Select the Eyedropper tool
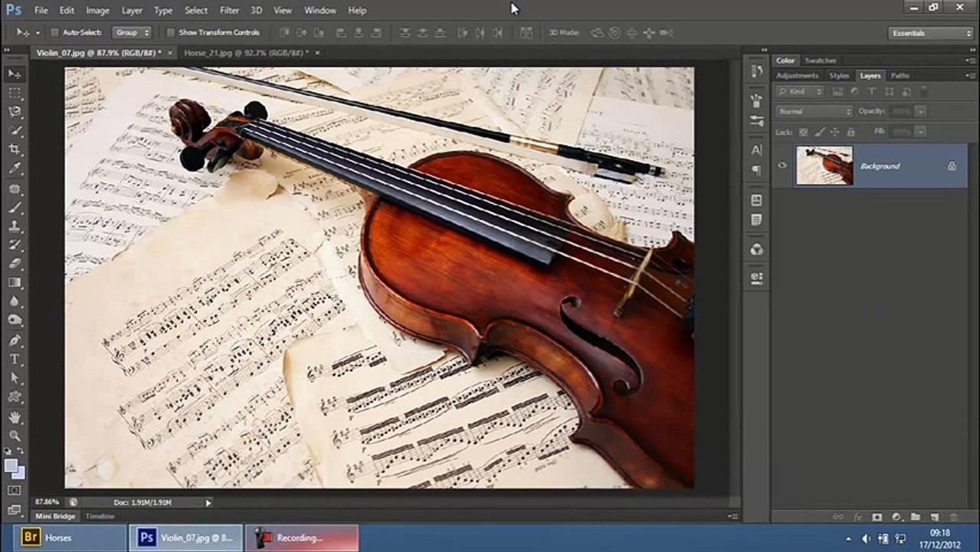Viewport: 980px width, 552px height. [x=15, y=169]
